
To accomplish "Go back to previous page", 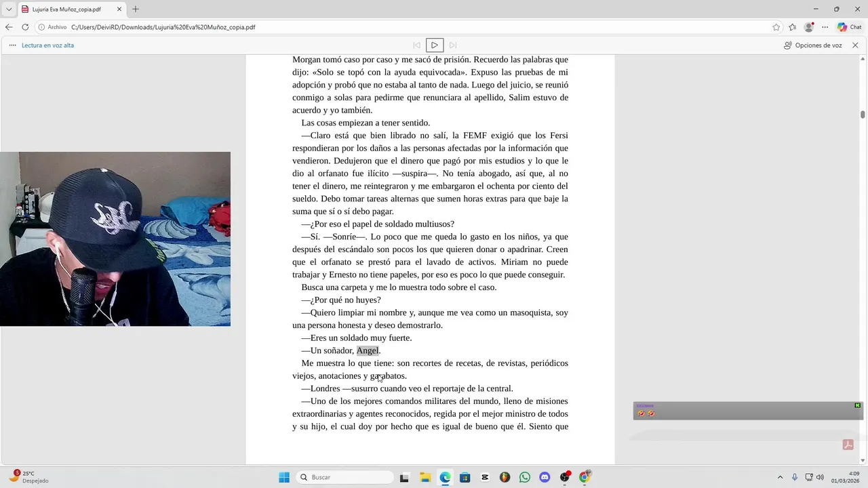I will pos(9,27).
